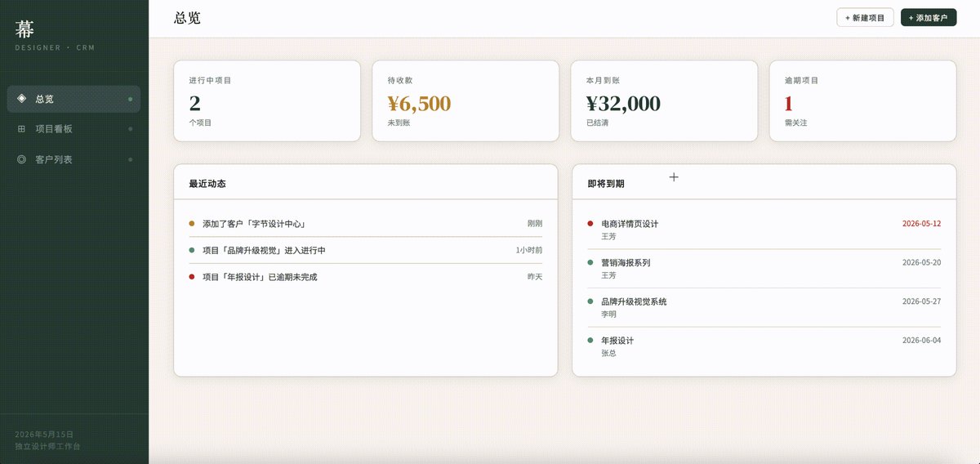Viewport: 980px width, 464px height.
Task: Click the 幕 logo in the sidebar
Action: coord(25,29)
